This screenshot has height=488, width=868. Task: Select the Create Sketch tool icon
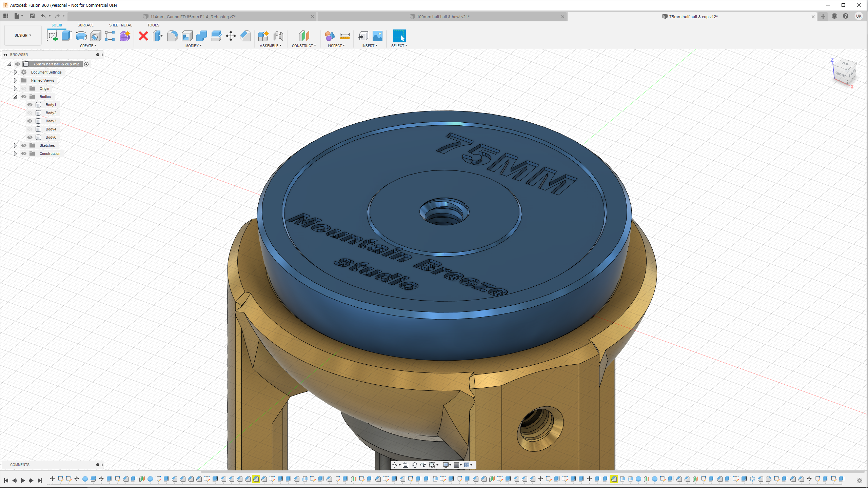pos(52,36)
